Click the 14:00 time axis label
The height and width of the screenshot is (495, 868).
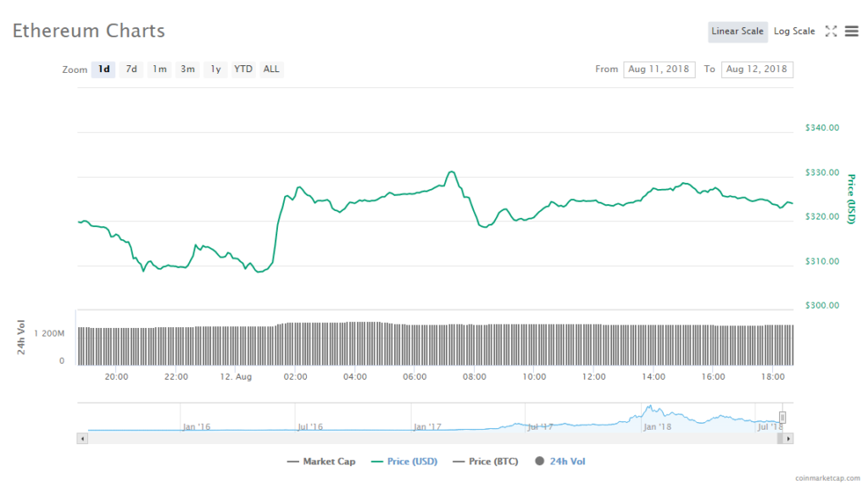pos(654,377)
